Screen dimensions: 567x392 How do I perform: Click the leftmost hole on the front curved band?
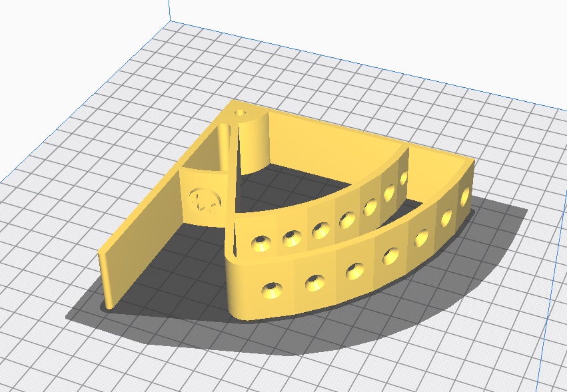click(x=271, y=289)
